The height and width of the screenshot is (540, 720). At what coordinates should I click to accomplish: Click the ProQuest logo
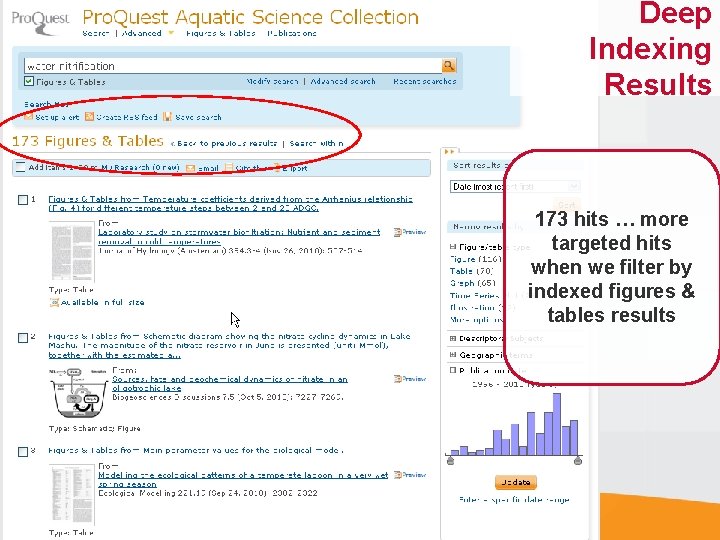click(40, 21)
